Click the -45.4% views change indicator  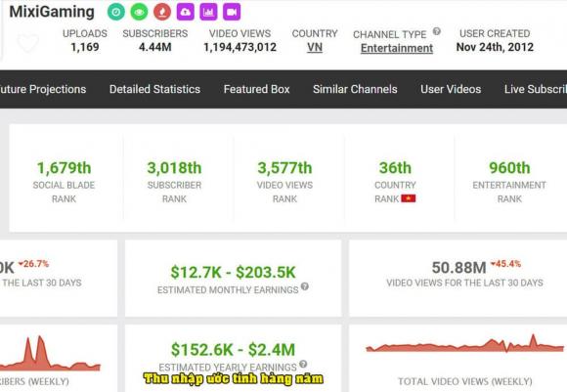click(x=505, y=264)
